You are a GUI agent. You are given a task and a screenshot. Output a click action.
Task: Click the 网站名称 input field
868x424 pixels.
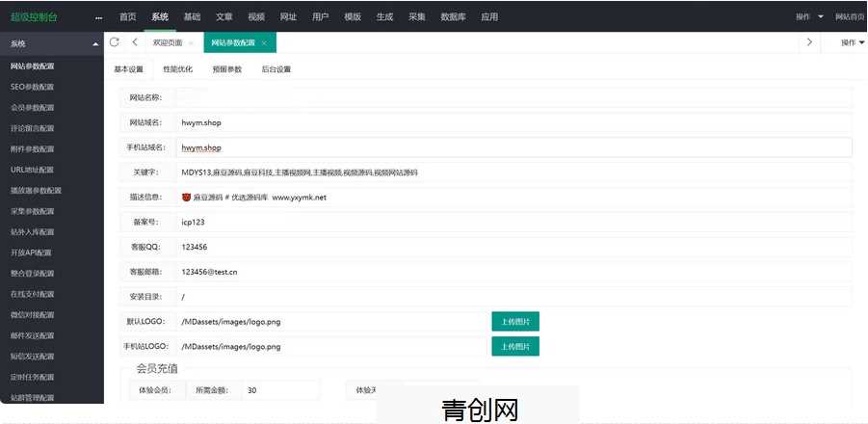(x=513, y=97)
